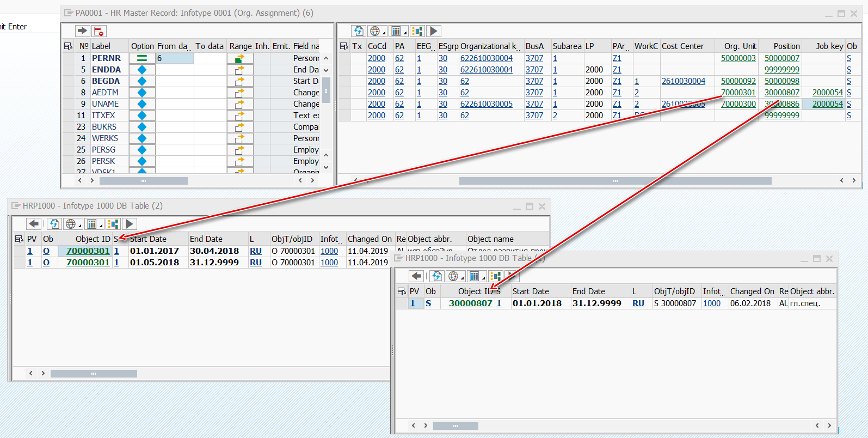Image resolution: width=868 pixels, height=438 pixels.
Task: Click the hierarchy icon in HRP1000 (2) toolbar
Action: [x=113, y=224]
